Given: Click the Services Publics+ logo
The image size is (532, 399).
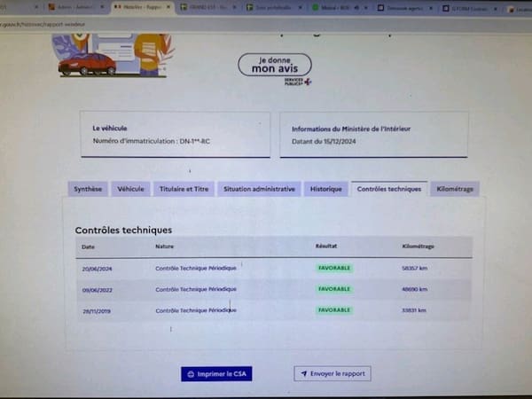Looking at the screenshot, I should click(x=293, y=81).
